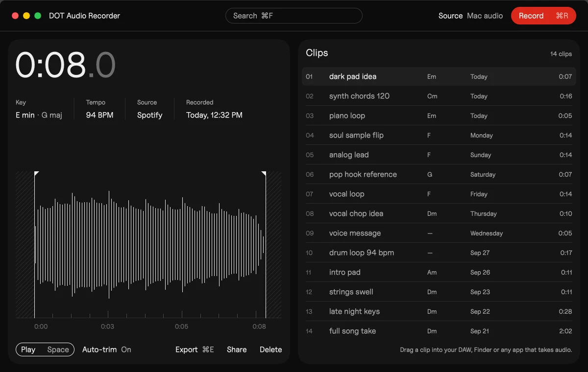Image resolution: width=588 pixels, height=372 pixels.
Task: Select the "piano loop" clip
Action: click(x=439, y=116)
